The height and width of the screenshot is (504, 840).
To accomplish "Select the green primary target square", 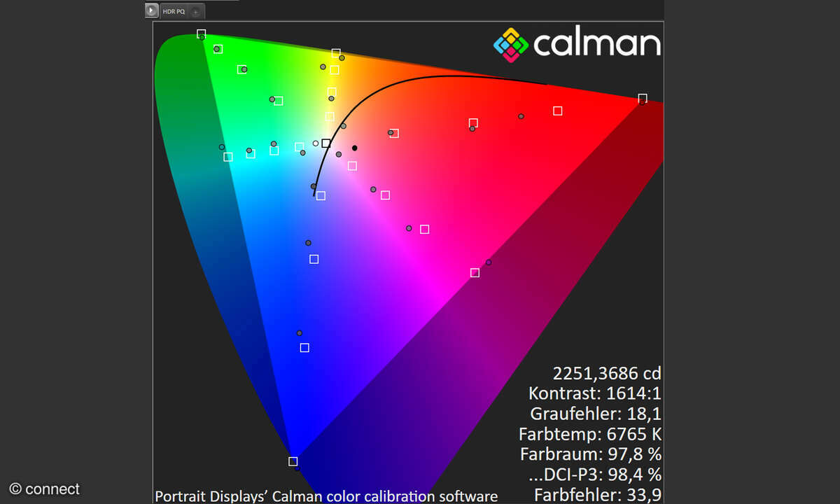I will click(201, 34).
